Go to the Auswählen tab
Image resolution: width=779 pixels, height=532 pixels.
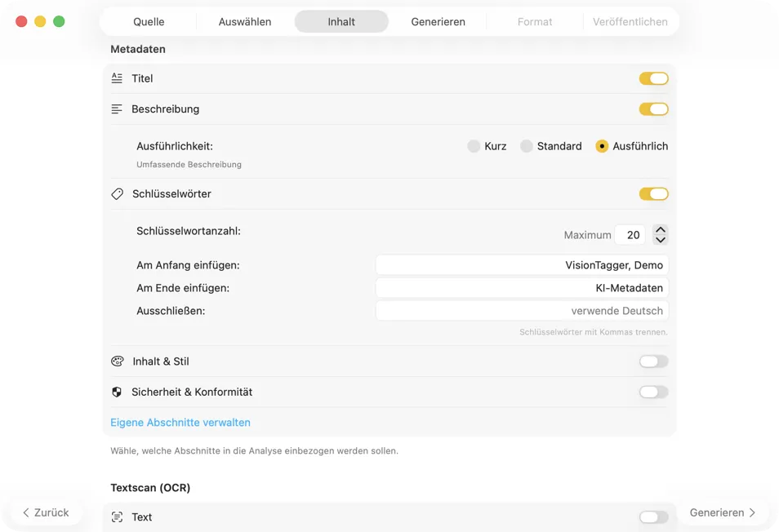245,22
